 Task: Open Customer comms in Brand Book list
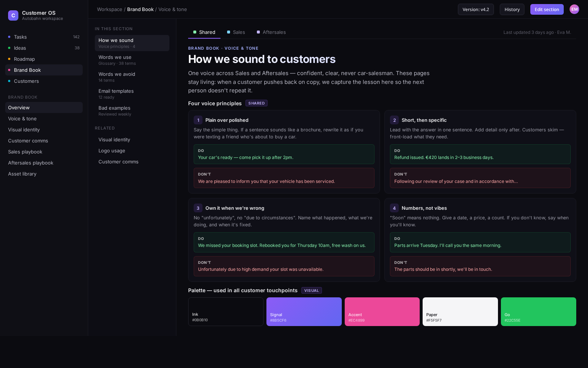[x=44, y=141]
